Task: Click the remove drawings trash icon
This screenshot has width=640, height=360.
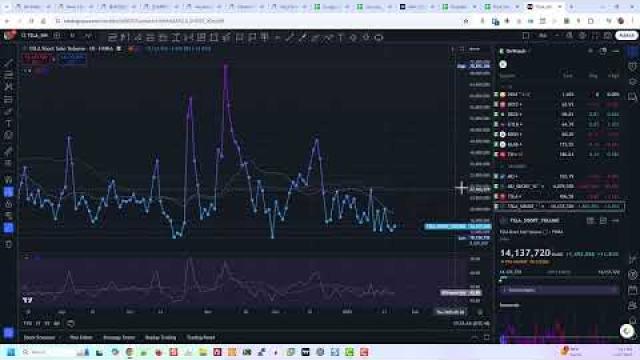Action: click(8, 244)
